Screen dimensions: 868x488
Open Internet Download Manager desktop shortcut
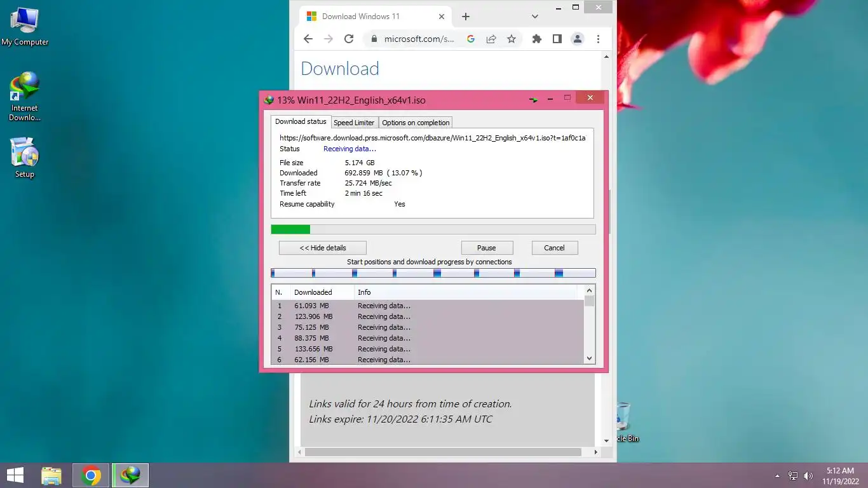25,97
